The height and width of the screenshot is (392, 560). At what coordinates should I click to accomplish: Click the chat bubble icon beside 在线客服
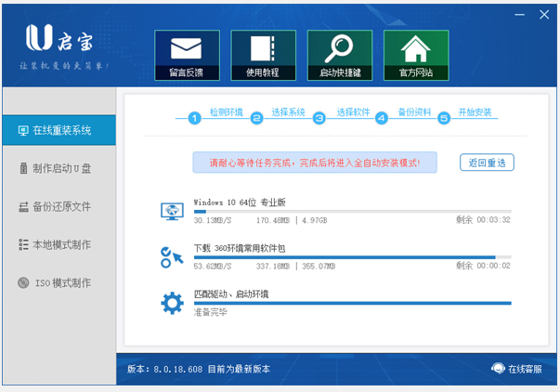pyautogui.click(x=498, y=368)
